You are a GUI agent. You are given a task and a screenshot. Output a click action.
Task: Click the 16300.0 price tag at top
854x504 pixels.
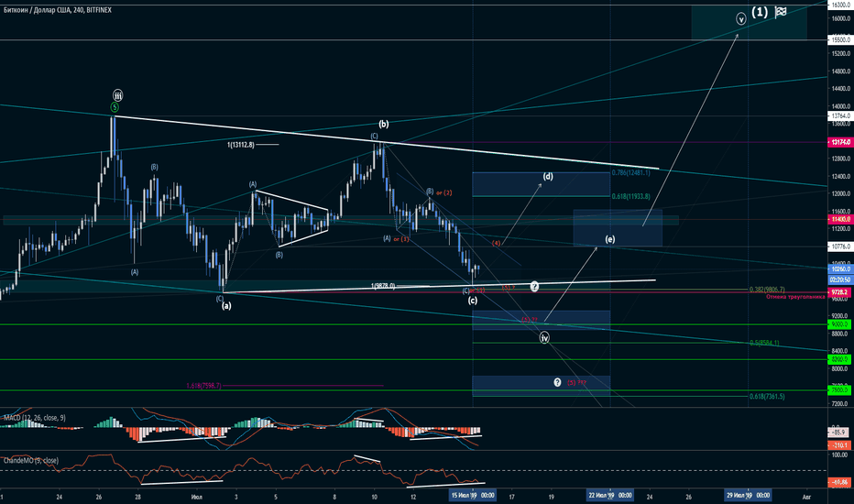pyautogui.click(x=840, y=5)
